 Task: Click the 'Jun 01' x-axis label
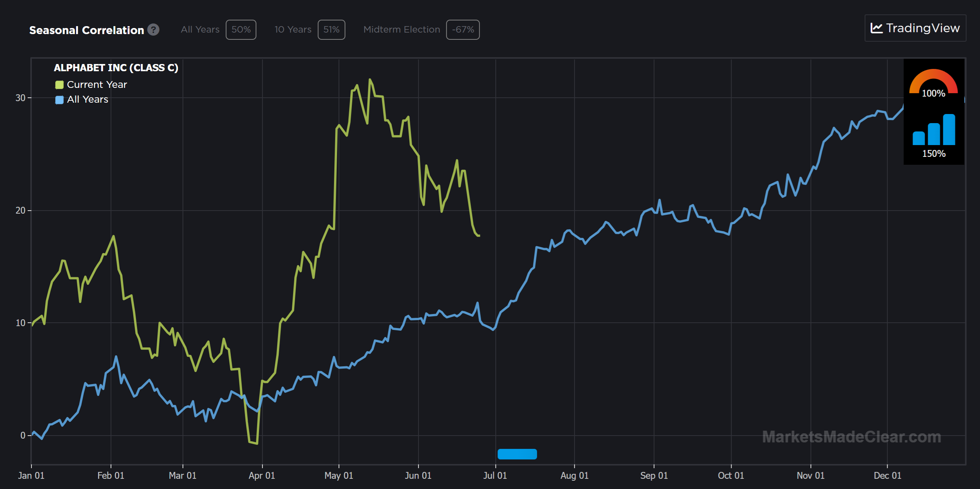coord(418,475)
